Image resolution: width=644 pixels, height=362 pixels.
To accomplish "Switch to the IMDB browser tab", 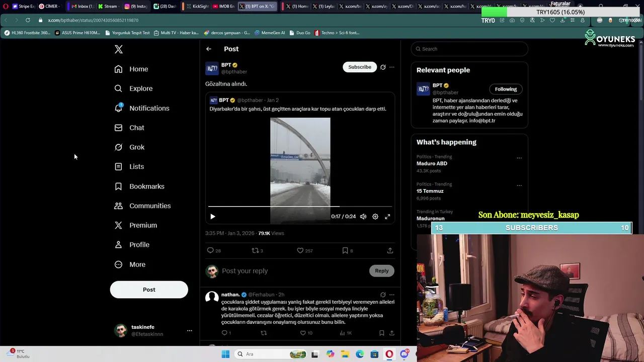I will [223, 7].
